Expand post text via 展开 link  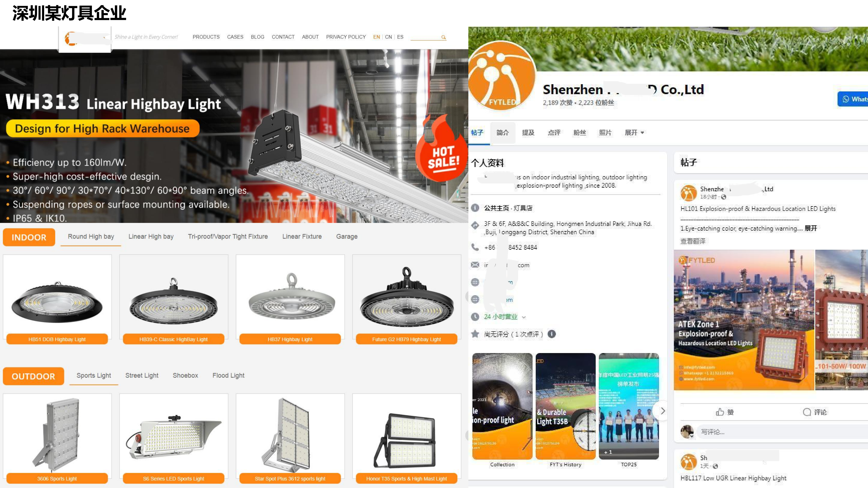(x=811, y=228)
